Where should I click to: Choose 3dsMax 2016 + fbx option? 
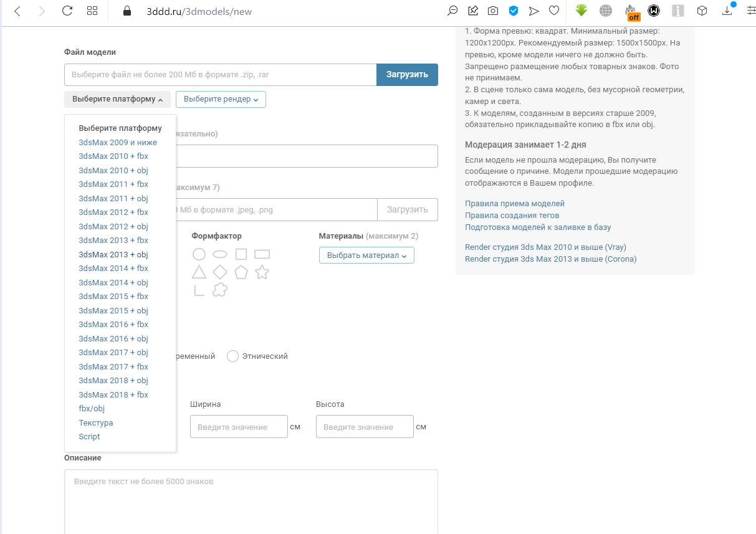click(113, 325)
